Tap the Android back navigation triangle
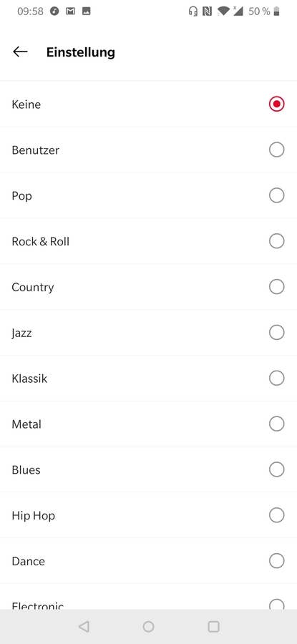The image size is (297, 644). pyautogui.click(x=84, y=626)
